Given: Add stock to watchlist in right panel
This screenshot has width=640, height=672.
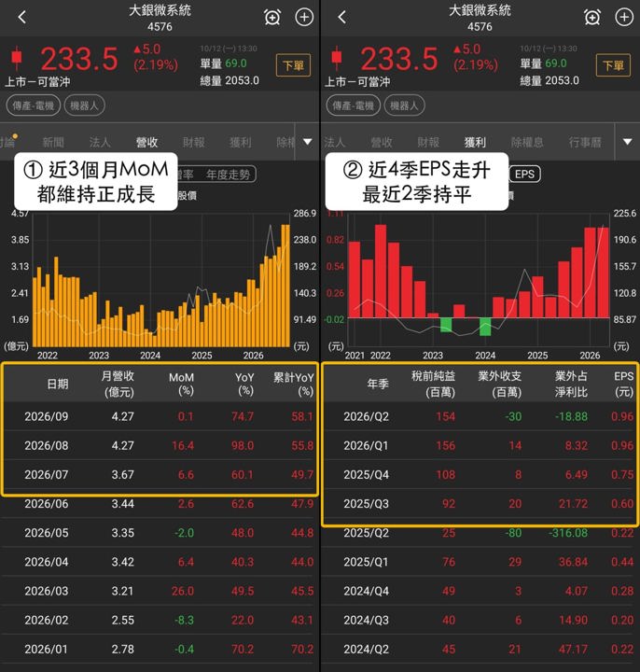Looking at the screenshot, I should coord(624,17).
